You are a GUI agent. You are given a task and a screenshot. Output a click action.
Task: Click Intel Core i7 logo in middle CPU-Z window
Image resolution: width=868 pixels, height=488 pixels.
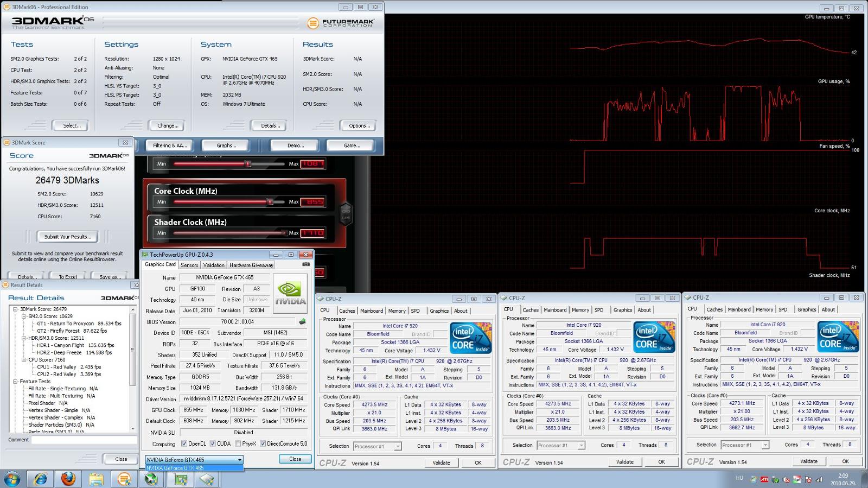(654, 338)
